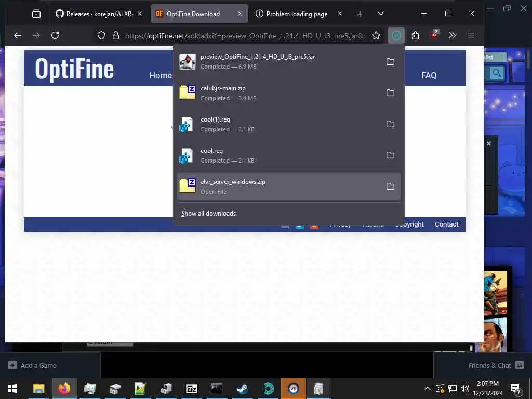The image size is (532, 399).
Task: Click the optifine.net address bar
Action: (245, 36)
